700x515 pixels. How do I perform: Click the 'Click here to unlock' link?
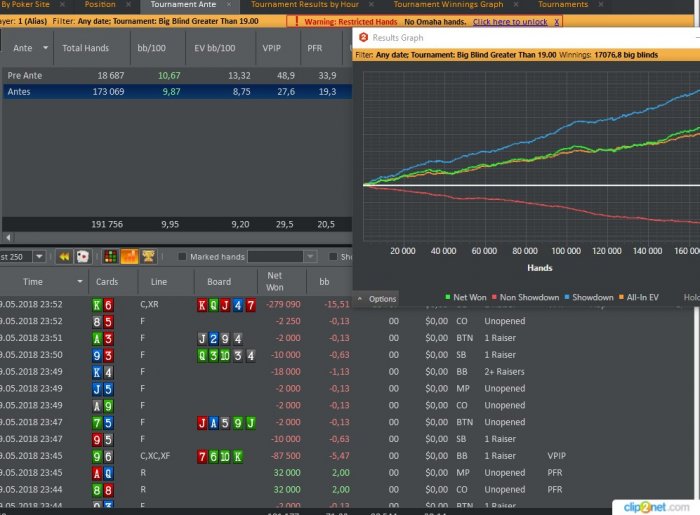coord(509,21)
